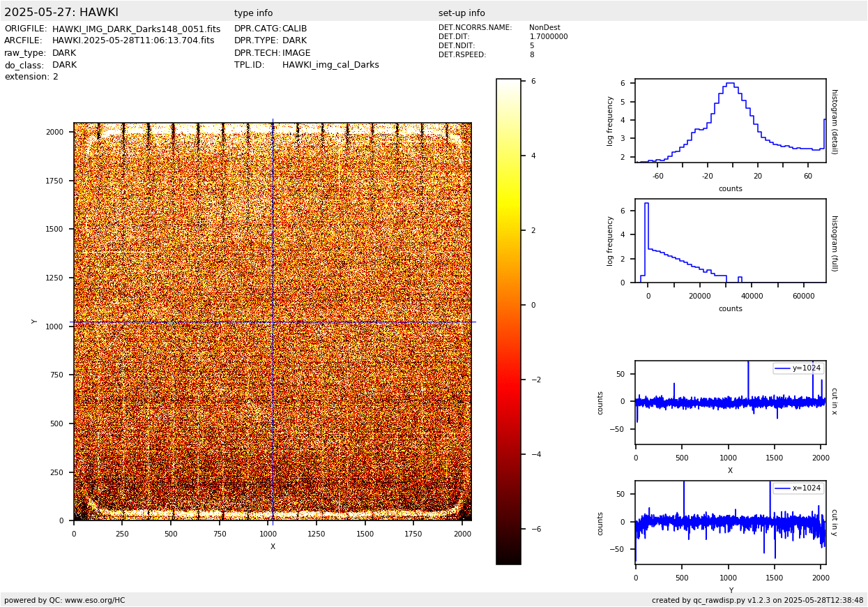This screenshot has height=607, width=868.
Task: Click the DPR.CATG value CALIB
Action: [x=294, y=29]
